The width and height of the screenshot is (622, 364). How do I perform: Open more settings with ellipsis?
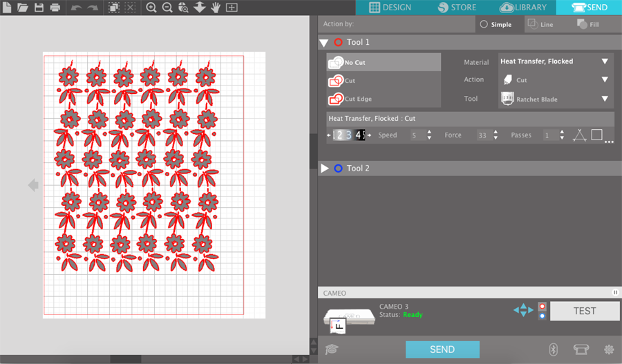pos(610,142)
